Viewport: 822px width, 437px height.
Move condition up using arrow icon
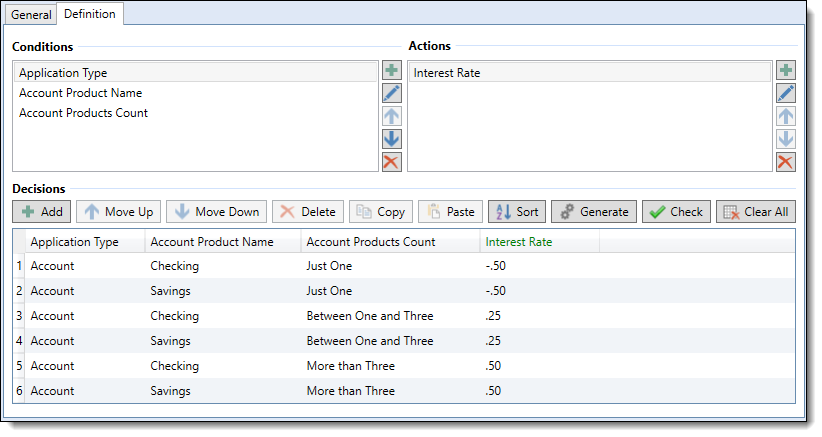392,116
